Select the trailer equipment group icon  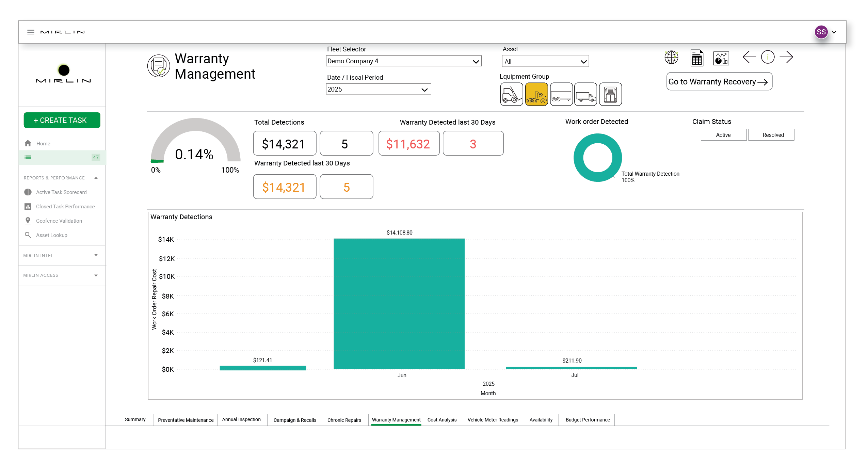tap(561, 94)
